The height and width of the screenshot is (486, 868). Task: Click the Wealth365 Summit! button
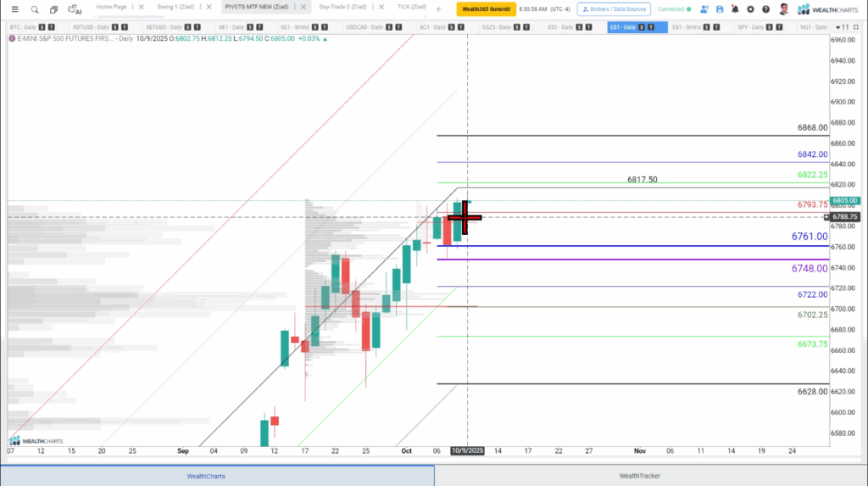[x=486, y=9]
